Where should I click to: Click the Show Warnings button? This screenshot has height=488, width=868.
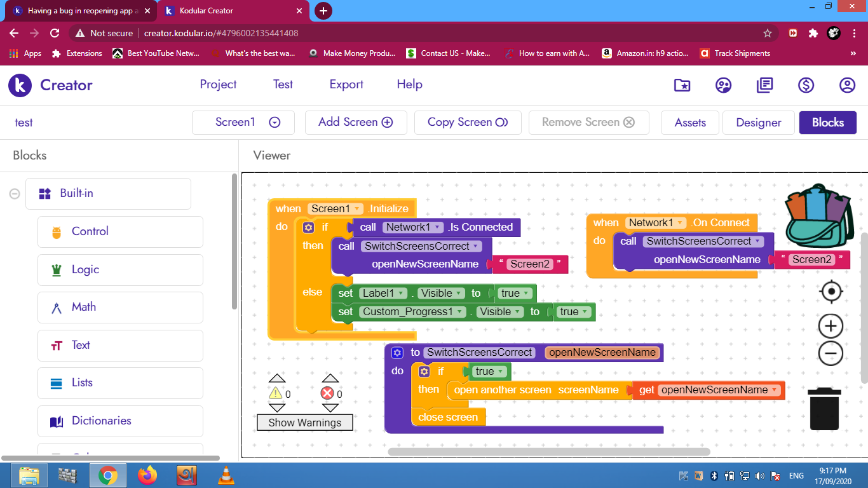click(304, 423)
